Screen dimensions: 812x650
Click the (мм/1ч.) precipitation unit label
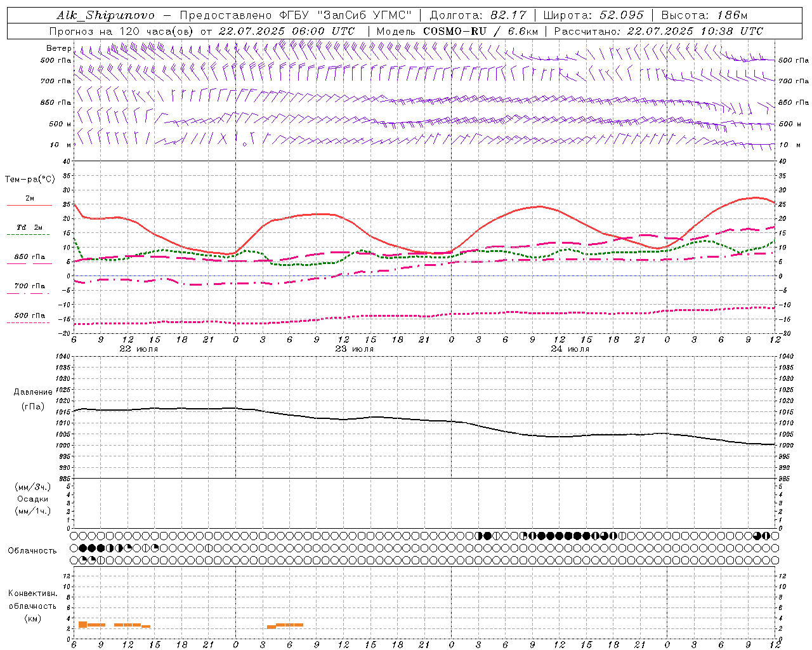33,511
